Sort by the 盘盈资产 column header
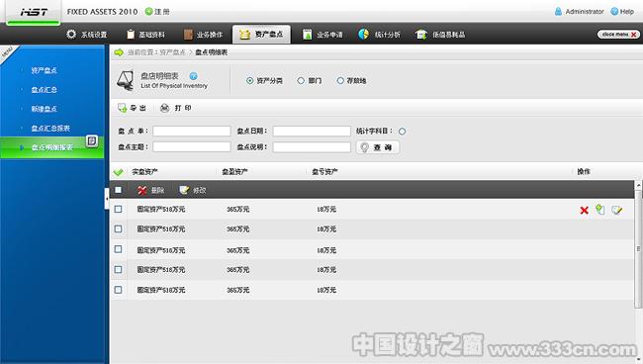 pyautogui.click(x=234, y=172)
